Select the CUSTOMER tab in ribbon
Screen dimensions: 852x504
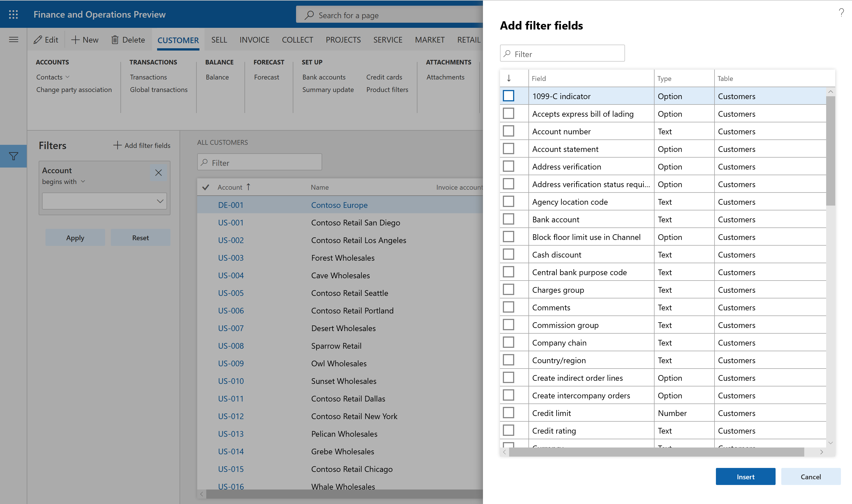[x=178, y=39]
